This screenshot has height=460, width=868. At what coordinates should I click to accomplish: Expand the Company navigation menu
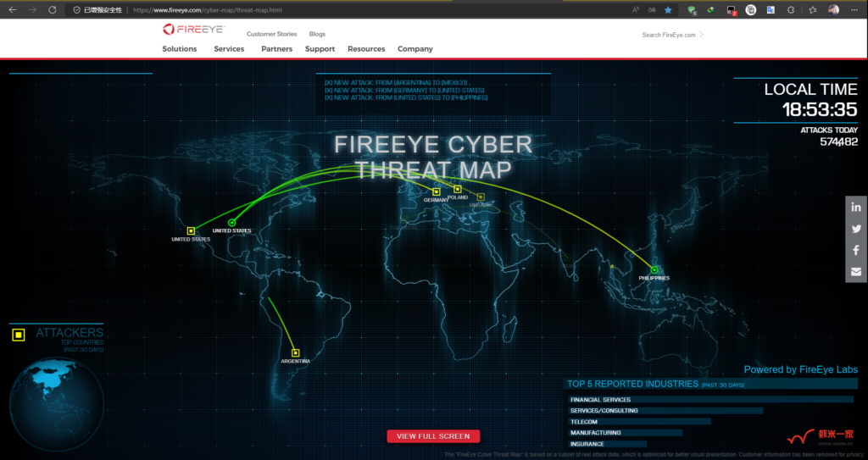tap(415, 49)
